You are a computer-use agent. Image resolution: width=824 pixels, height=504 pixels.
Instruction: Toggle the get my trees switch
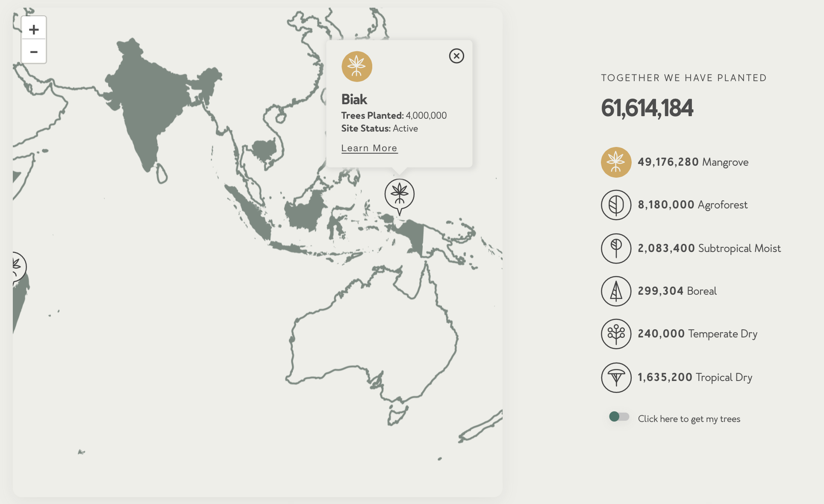coord(619,416)
